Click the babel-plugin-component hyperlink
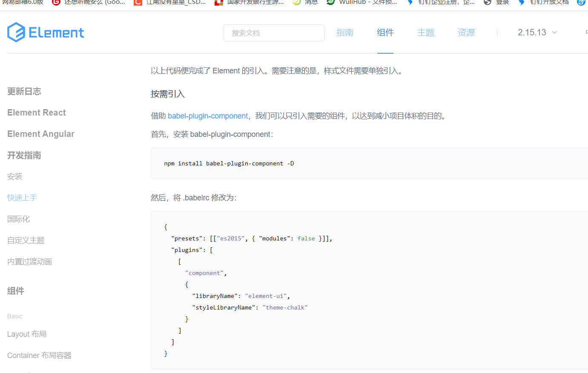 [x=207, y=116]
